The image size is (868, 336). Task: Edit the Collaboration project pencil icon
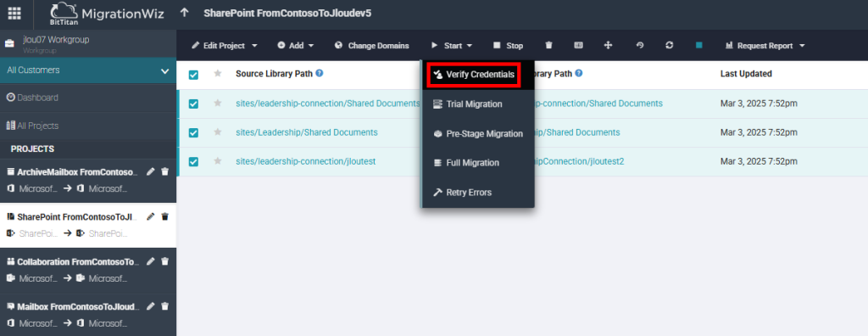coord(151,261)
